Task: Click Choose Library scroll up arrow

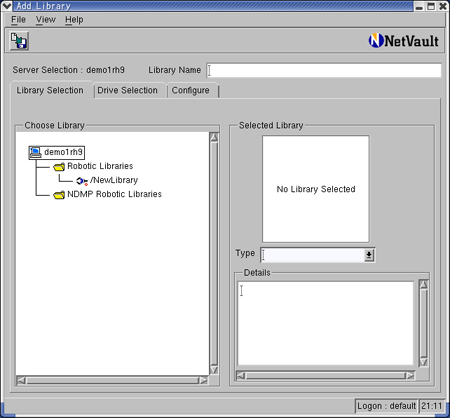Action: pyautogui.click(x=214, y=137)
